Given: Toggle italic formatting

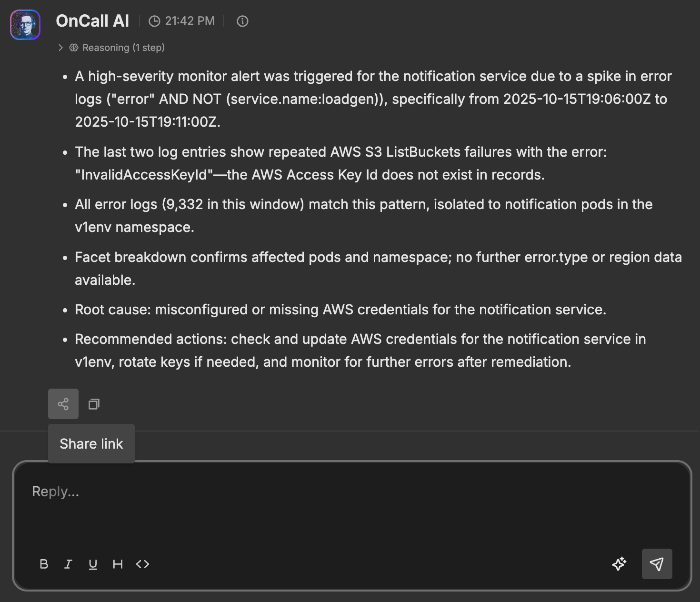Looking at the screenshot, I should pyautogui.click(x=68, y=564).
